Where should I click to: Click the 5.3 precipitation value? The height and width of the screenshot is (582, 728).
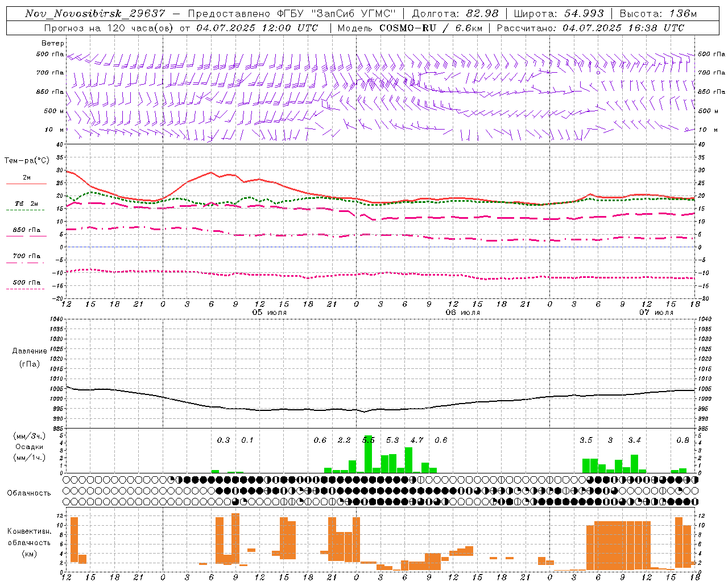pos(392,440)
